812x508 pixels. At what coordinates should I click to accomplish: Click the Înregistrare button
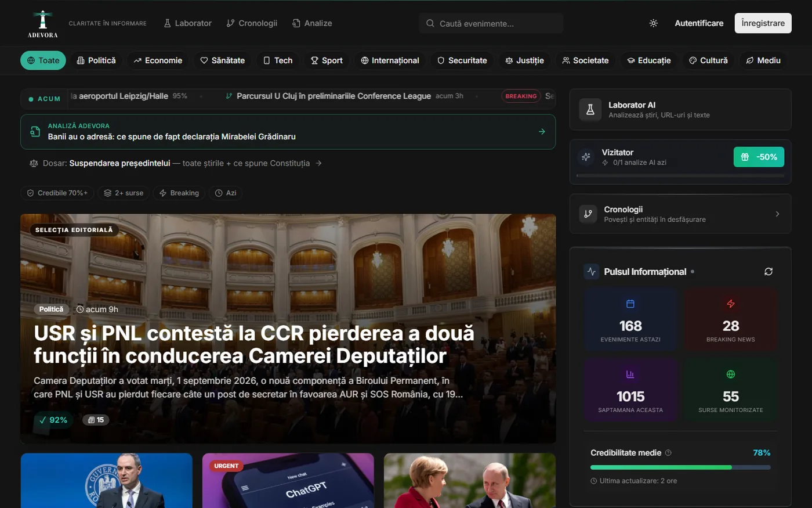pos(763,23)
